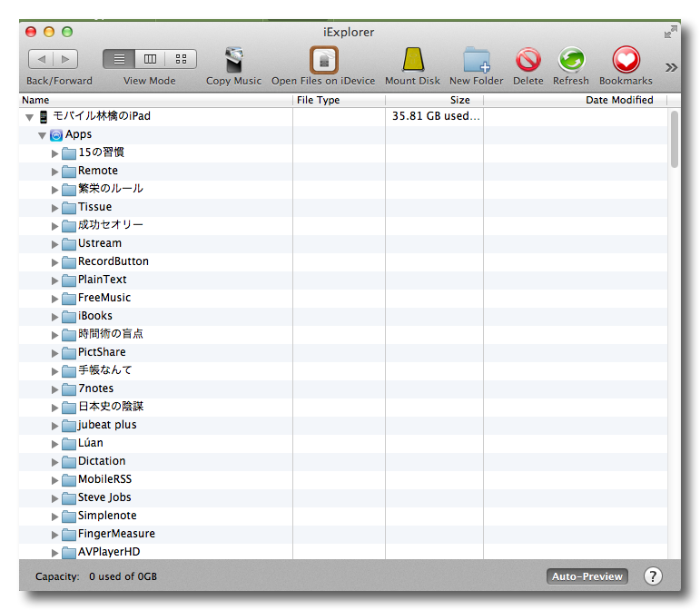Open Files on iDevice icon
Viewport: 700px width, 610px height.
tap(323, 60)
